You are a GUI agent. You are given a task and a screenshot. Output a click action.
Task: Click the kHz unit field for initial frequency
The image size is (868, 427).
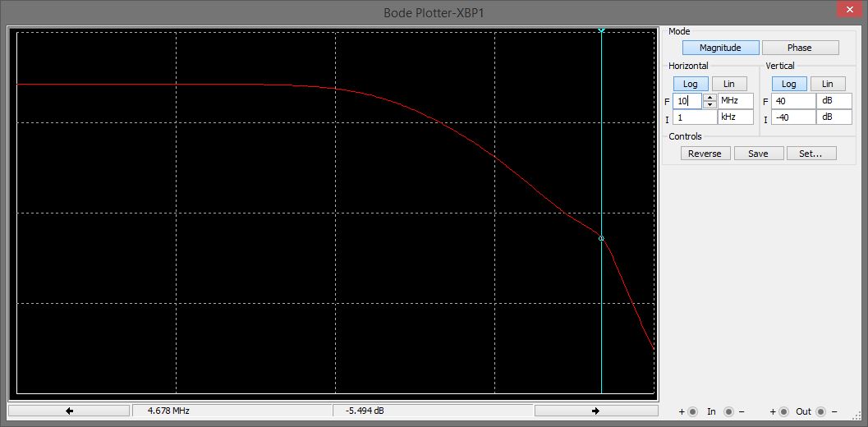(736, 117)
